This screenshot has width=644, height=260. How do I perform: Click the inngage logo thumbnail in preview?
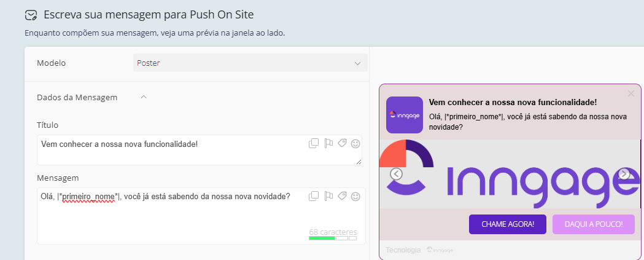click(405, 115)
